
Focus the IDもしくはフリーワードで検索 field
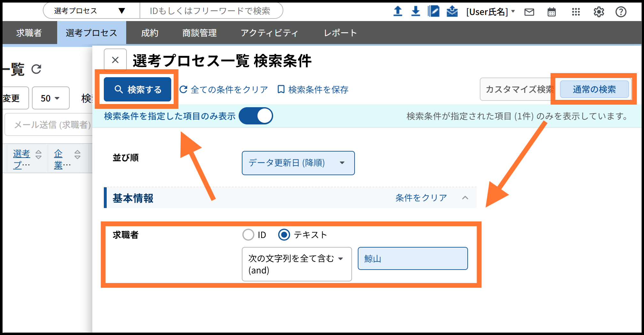(x=211, y=11)
